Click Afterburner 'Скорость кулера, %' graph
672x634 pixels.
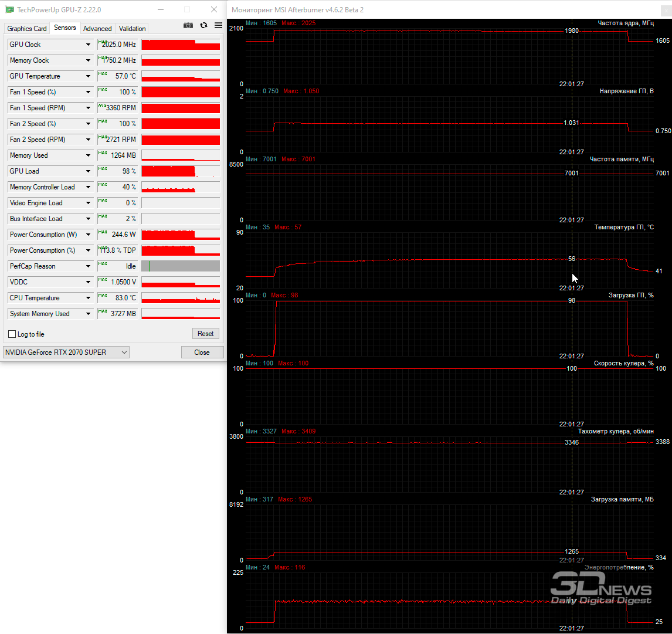coord(450,396)
